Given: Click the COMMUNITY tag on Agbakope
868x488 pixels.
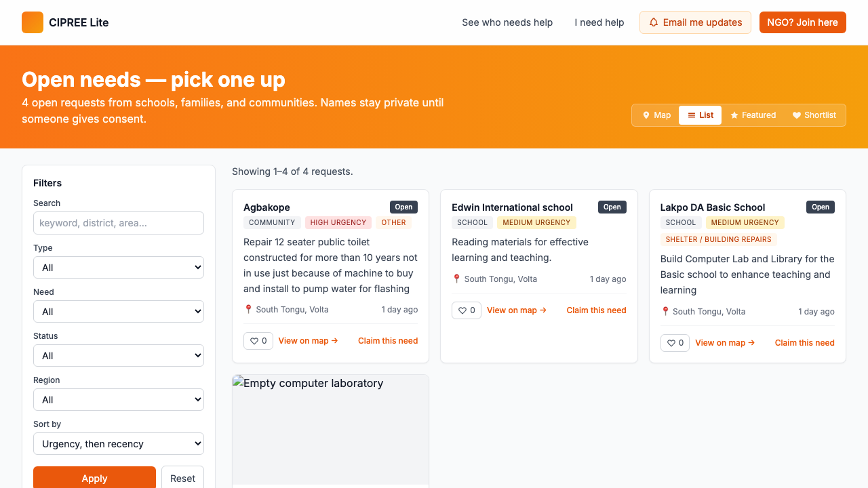Looking at the screenshot, I should (272, 222).
